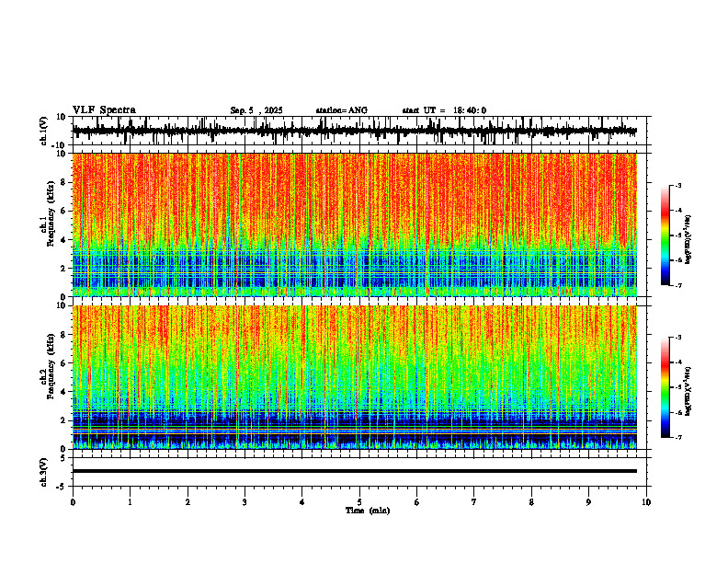This screenshot has width=728, height=563.
Task: Click the 'station=ANG' label
Action: point(342,110)
